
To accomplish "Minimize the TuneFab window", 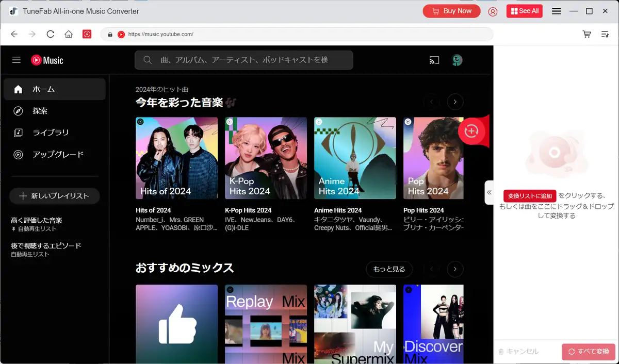I will pos(574,11).
